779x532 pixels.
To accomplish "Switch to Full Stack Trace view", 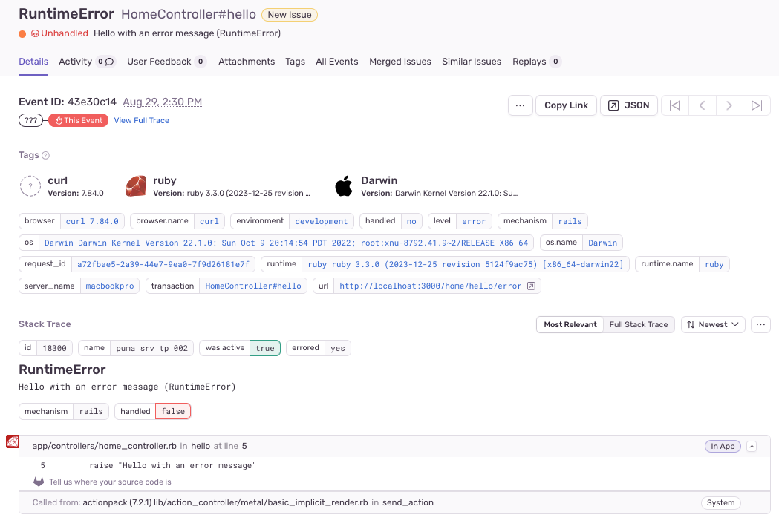I will point(639,324).
